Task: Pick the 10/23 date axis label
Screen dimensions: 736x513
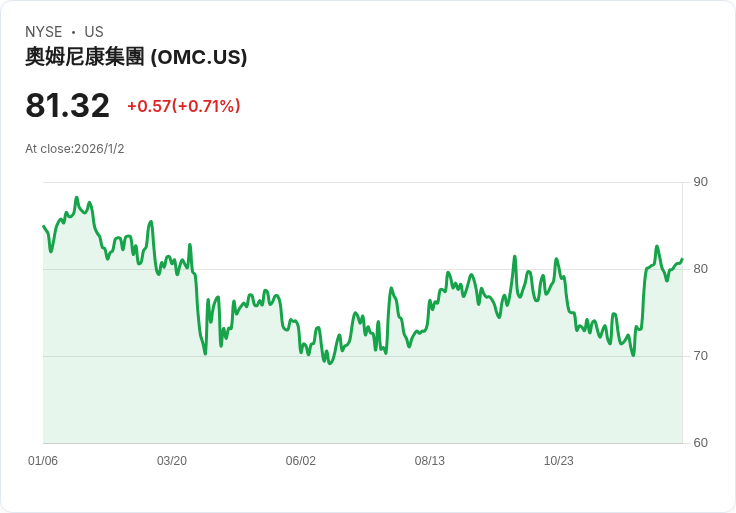Action: tap(559, 461)
